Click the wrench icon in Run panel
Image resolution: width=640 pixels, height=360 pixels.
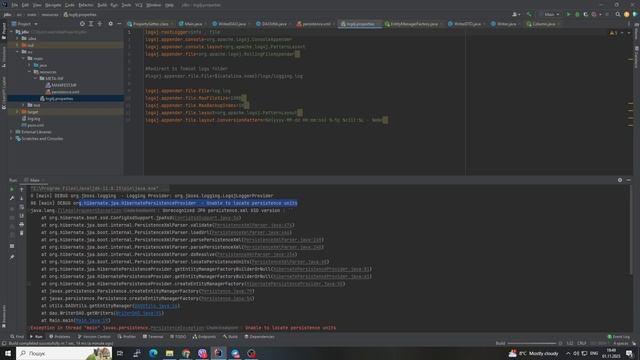click(x=12, y=198)
